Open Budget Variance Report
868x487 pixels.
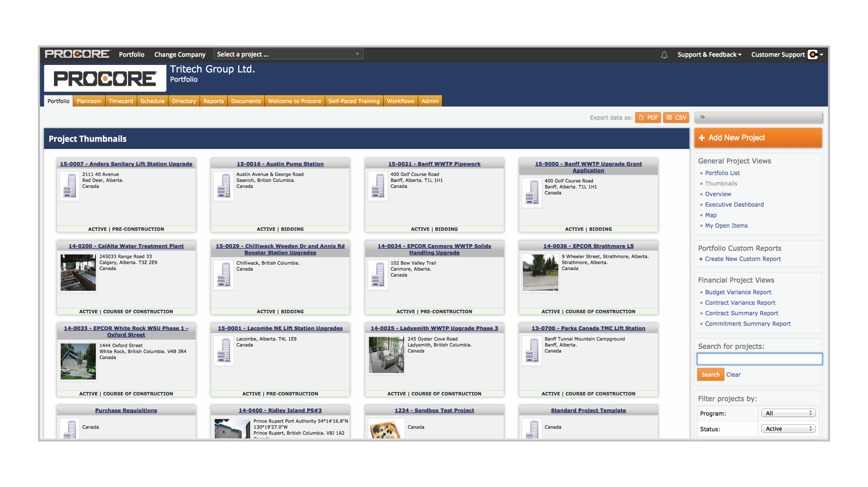[738, 292]
